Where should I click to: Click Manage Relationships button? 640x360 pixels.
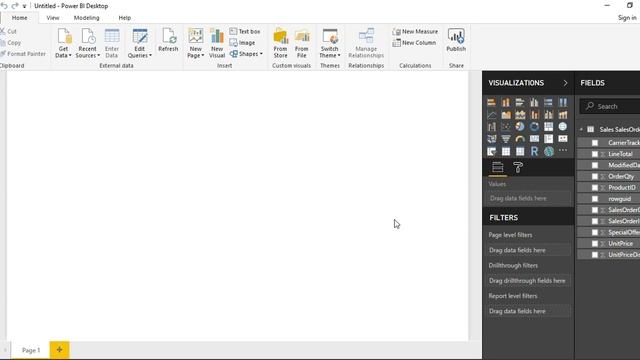coord(366,43)
